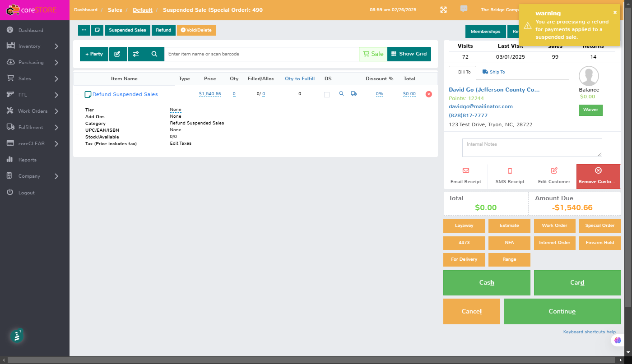
Task: Click the Email Receipt envelope button
Action: [x=466, y=176]
